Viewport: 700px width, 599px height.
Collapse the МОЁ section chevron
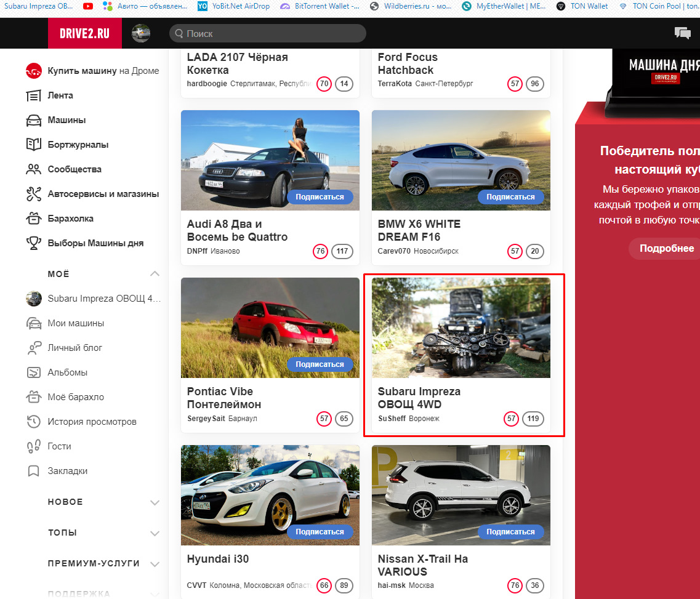coord(155,273)
